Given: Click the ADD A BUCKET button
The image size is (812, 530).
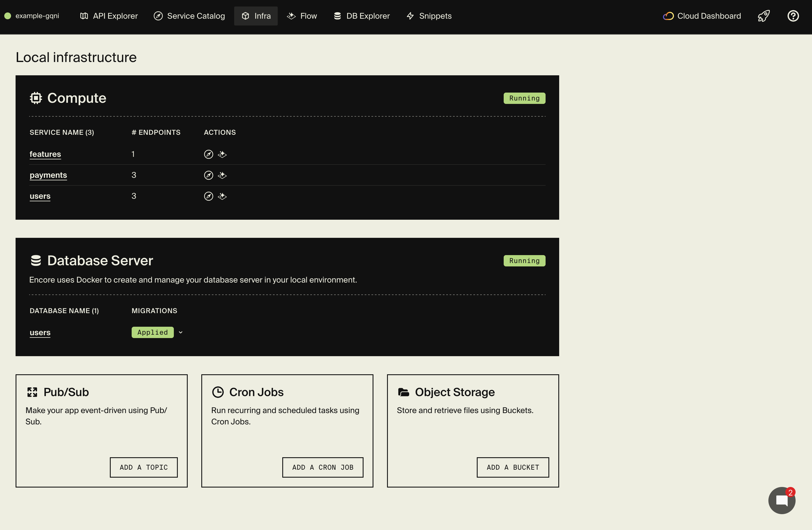Looking at the screenshot, I should tap(512, 467).
